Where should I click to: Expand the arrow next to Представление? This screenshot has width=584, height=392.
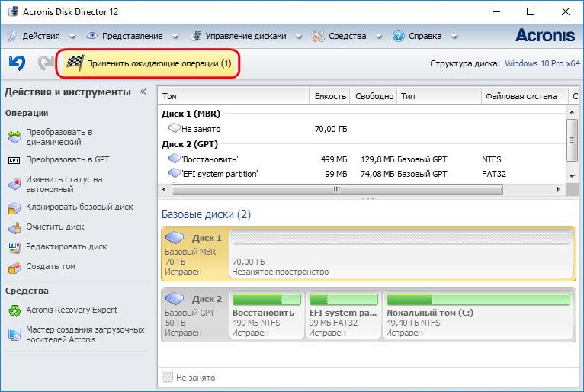click(x=175, y=37)
